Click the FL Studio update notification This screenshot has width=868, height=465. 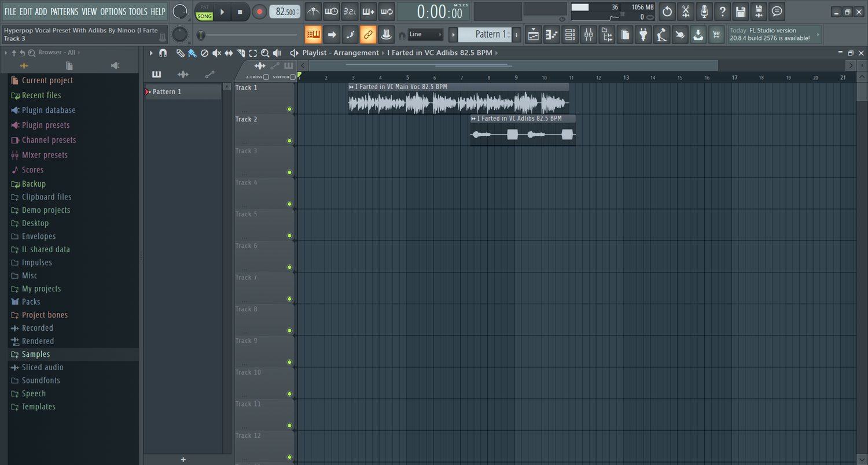(x=773, y=34)
